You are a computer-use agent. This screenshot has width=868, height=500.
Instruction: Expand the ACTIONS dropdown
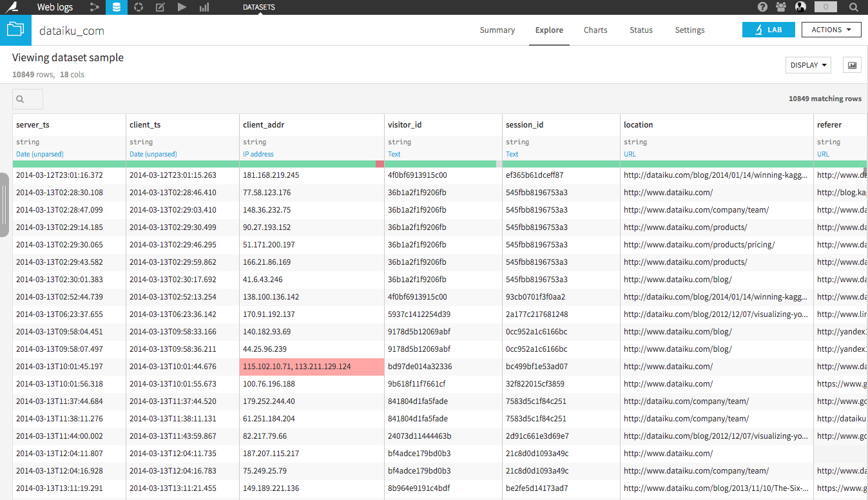coord(831,30)
